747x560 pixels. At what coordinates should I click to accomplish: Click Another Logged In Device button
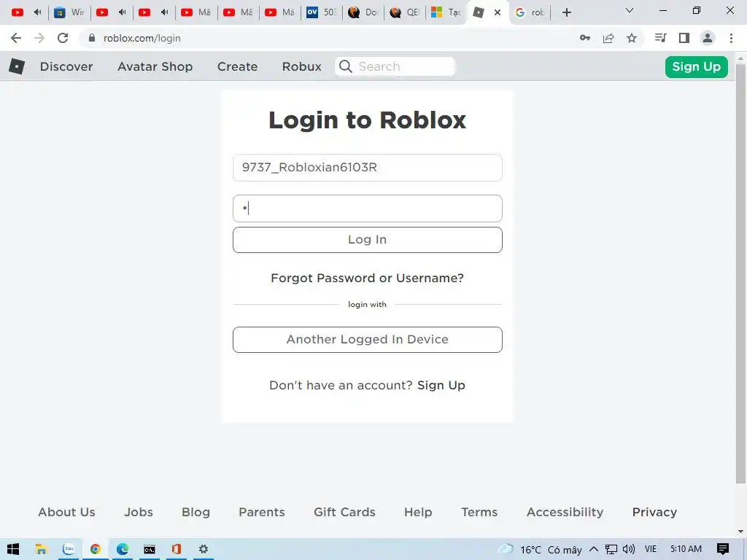[368, 340]
